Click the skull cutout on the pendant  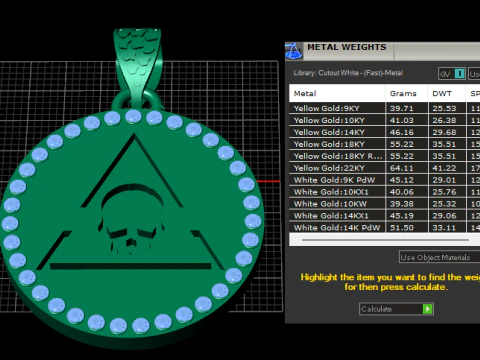click(131, 218)
